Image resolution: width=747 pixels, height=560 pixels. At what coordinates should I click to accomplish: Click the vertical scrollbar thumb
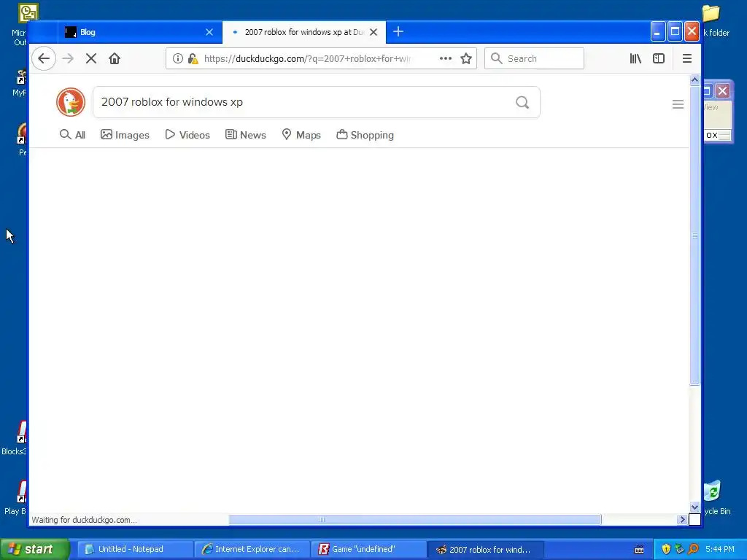[x=694, y=236]
